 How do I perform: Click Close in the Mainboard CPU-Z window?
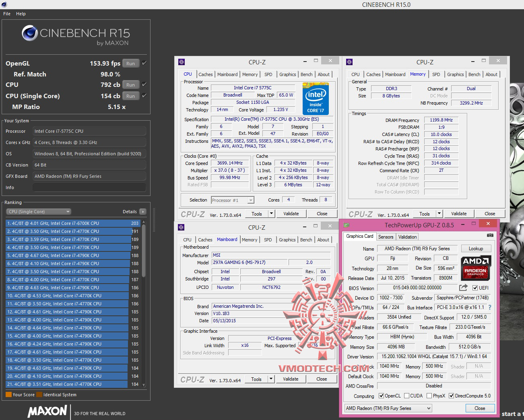click(x=322, y=379)
